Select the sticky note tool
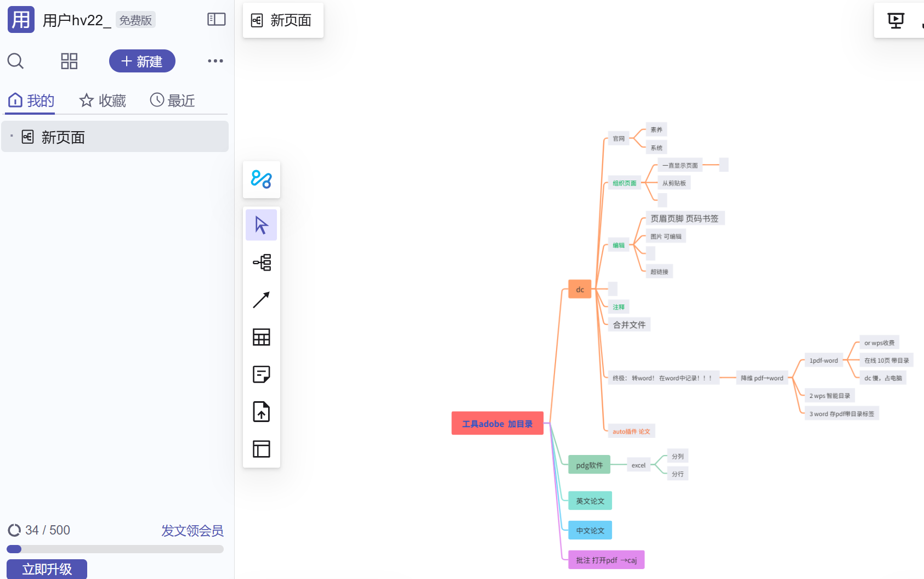Screen dimensions: 924x579 point(262,374)
